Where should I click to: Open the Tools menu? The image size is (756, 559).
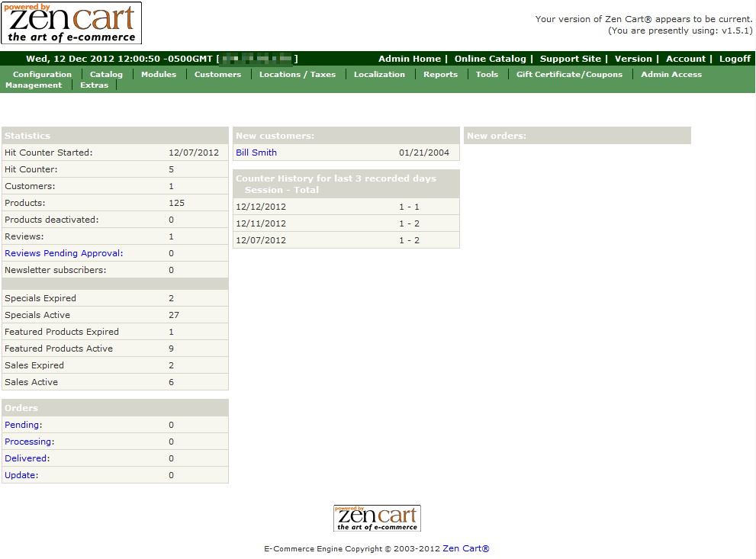(x=487, y=75)
